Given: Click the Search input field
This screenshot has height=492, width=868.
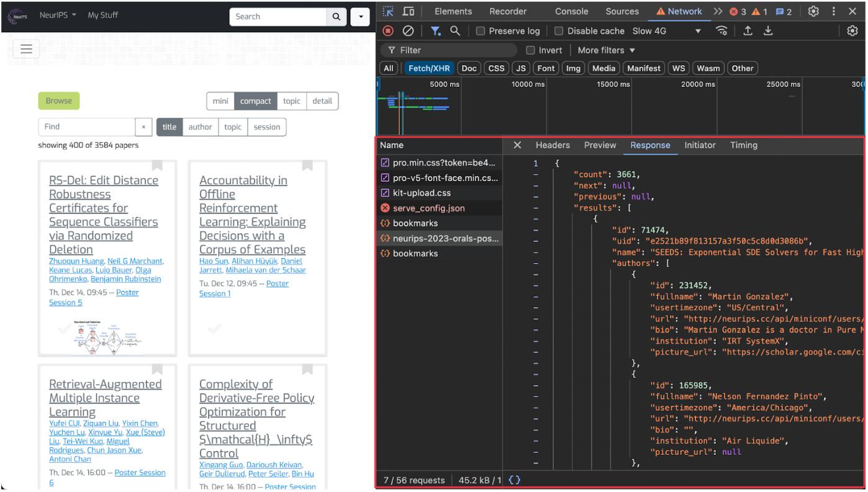Looking at the screenshot, I should pos(279,17).
